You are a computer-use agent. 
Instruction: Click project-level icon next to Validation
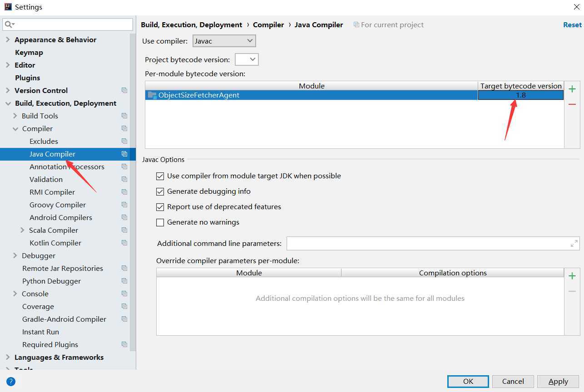coord(124,179)
